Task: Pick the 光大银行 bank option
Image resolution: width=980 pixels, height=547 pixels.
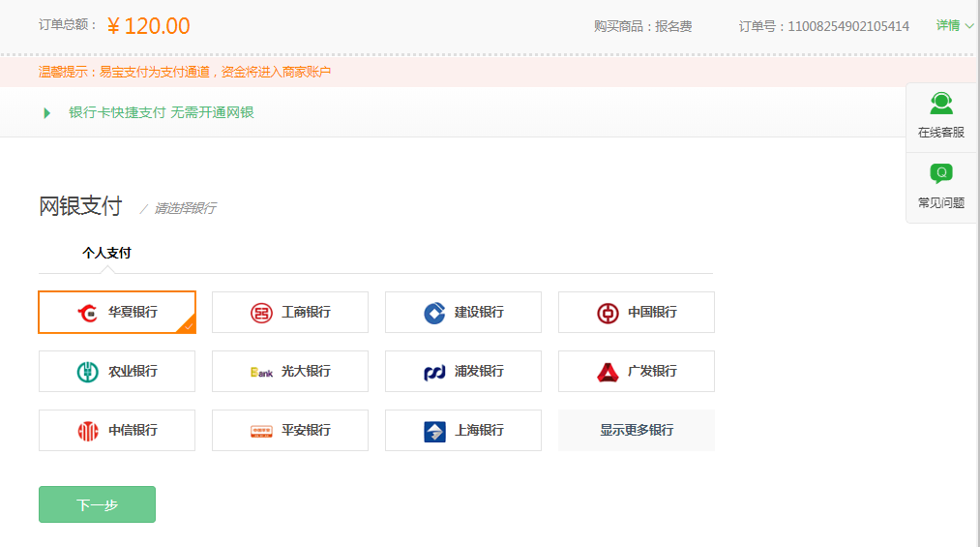Action: click(290, 372)
